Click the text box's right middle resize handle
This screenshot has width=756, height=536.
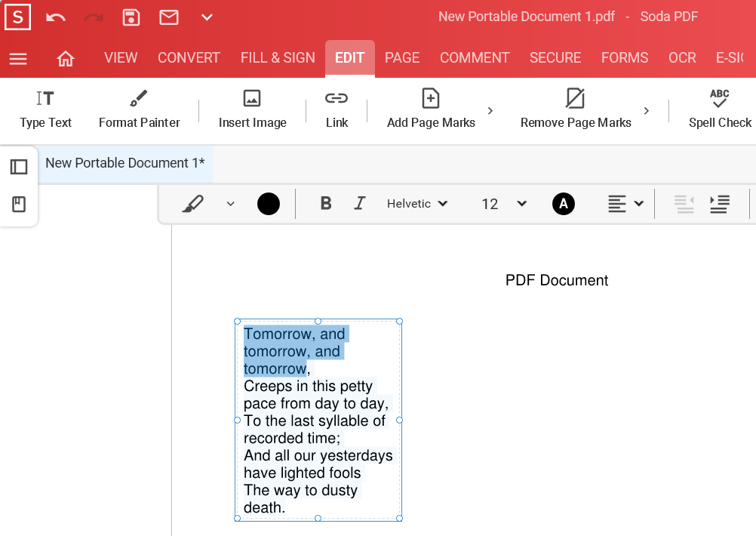tap(399, 420)
